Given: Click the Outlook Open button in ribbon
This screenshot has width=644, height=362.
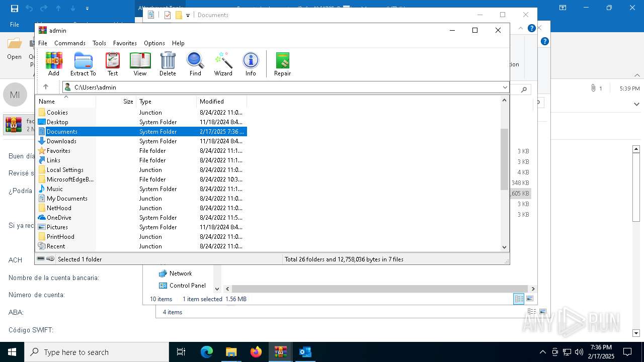Looking at the screenshot, I should 14,49.
